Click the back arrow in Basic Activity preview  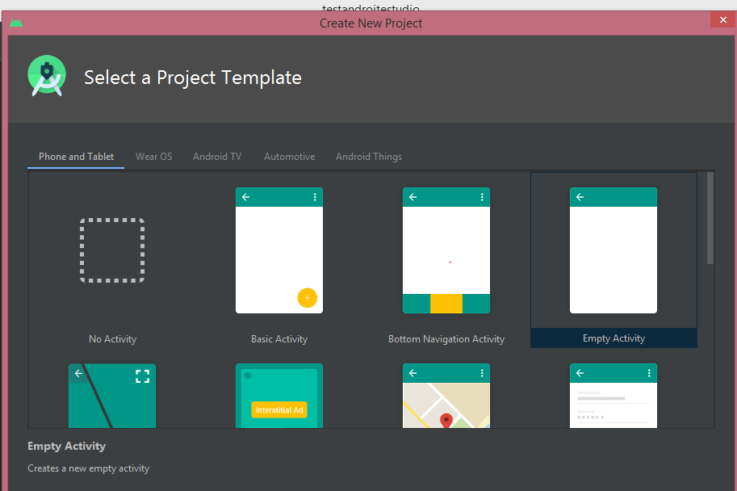pyautogui.click(x=246, y=197)
